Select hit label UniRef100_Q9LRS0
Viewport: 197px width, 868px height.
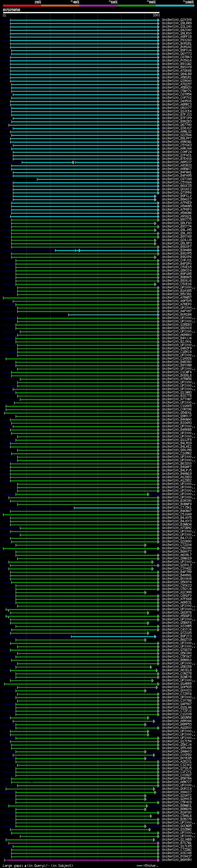click(177, 33)
